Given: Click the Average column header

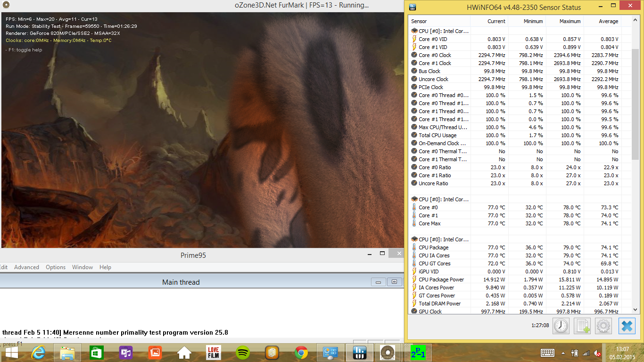Looking at the screenshot, I should (x=603, y=21).
